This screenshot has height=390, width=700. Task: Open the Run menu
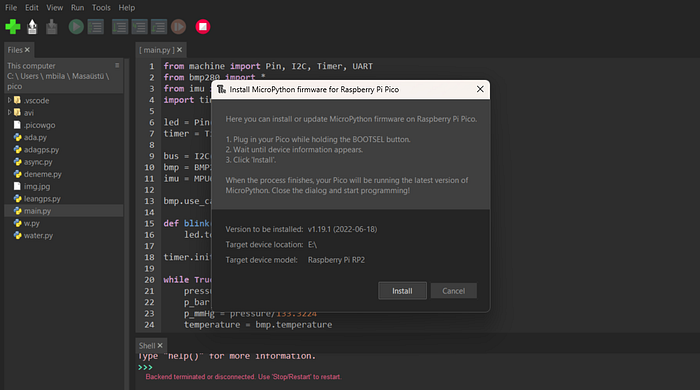(77, 8)
